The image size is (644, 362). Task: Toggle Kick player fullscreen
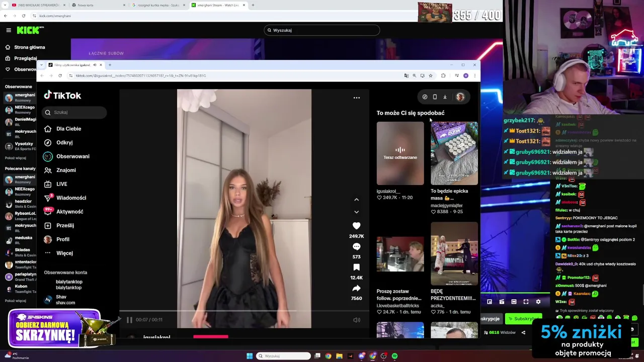click(526, 302)
